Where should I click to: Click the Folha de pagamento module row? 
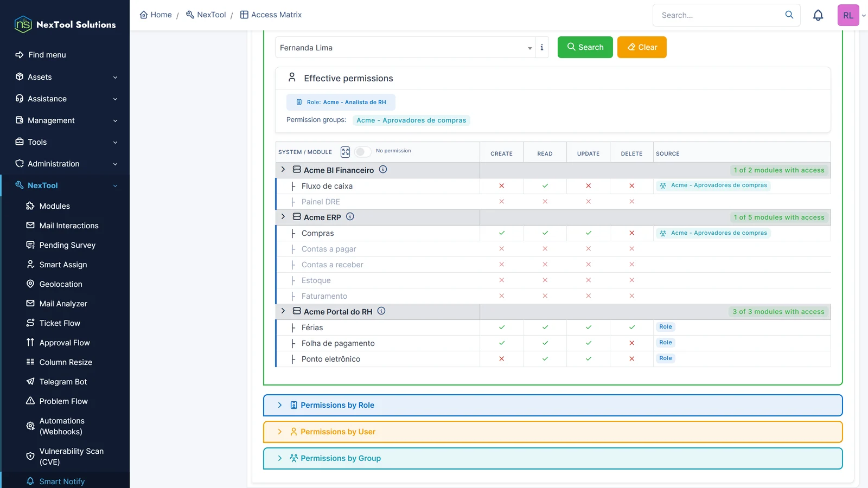coord(553,343)
